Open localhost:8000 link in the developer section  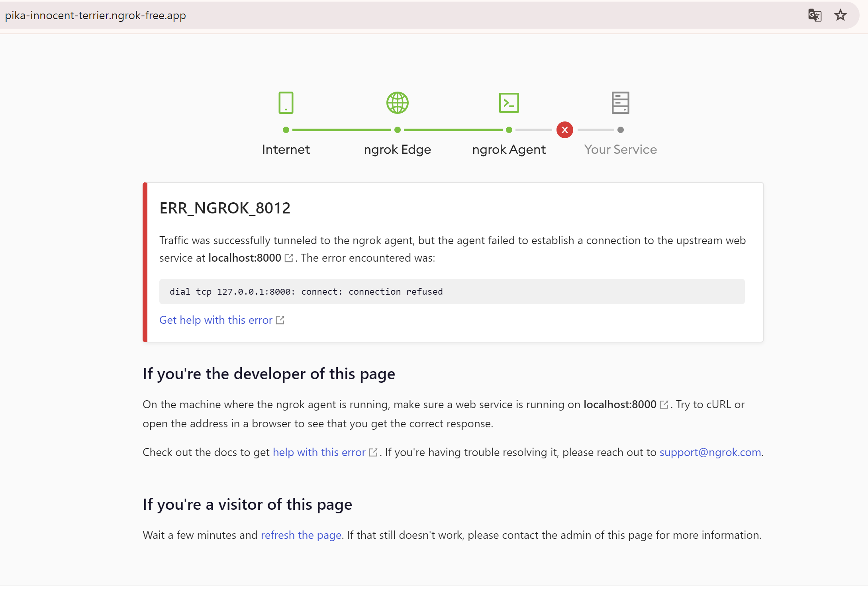pos(620,405)
